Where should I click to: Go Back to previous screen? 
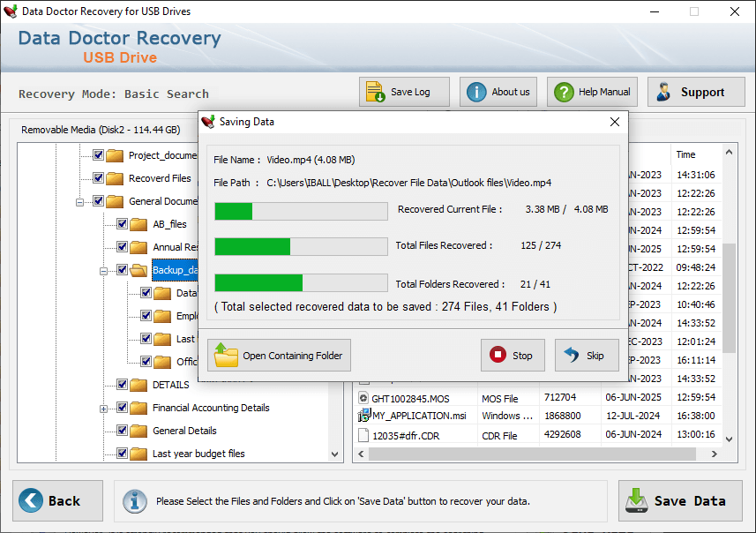pos(58,500)
